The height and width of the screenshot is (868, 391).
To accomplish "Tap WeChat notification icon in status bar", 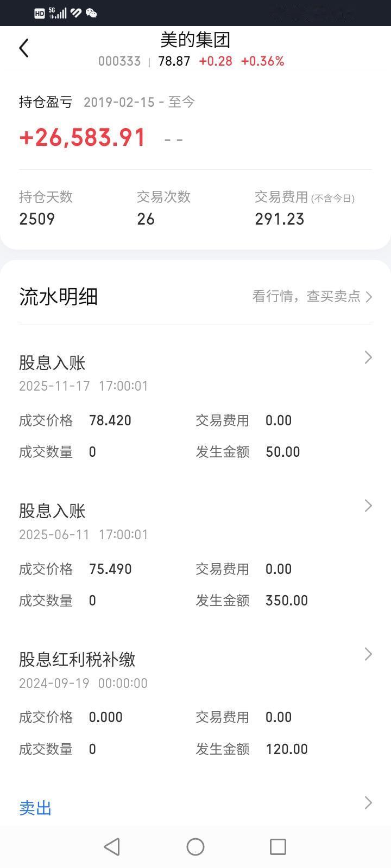I will [x=91, y=13].
